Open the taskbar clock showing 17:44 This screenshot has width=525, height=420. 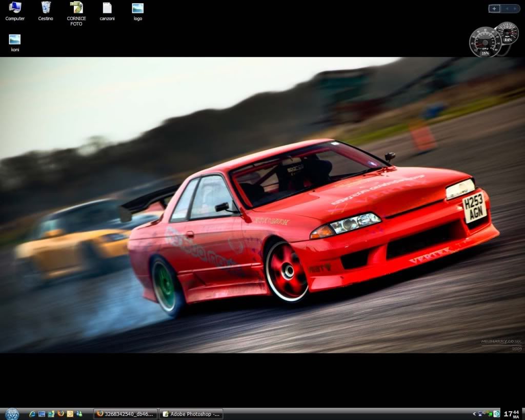[x=512, y=414]
